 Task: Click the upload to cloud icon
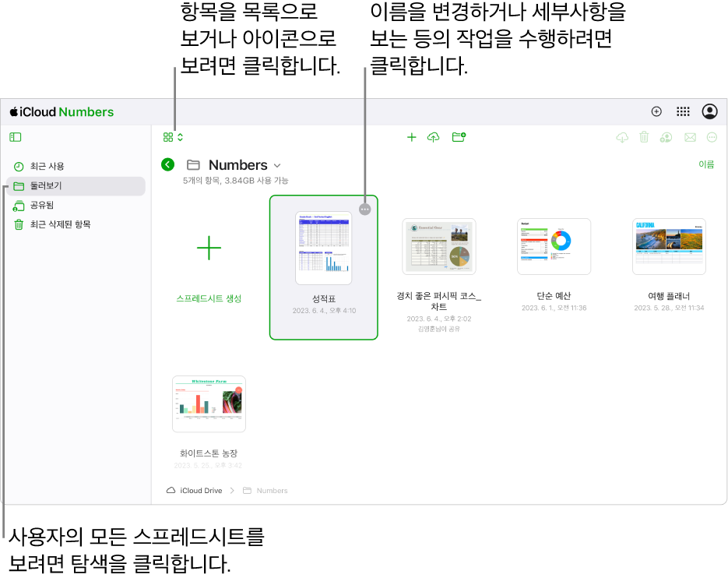433,137
